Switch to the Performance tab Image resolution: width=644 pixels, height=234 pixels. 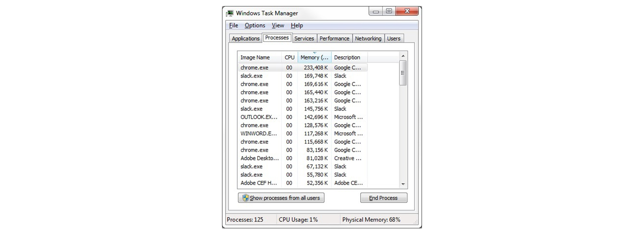point(334,39)
